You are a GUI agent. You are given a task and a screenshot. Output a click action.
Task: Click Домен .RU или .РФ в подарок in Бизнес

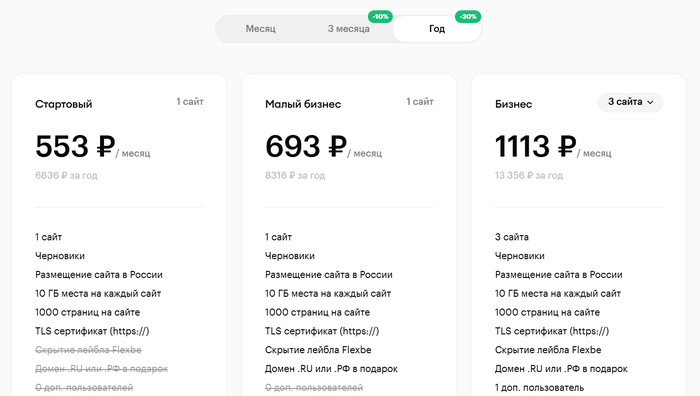click(561, 369)
